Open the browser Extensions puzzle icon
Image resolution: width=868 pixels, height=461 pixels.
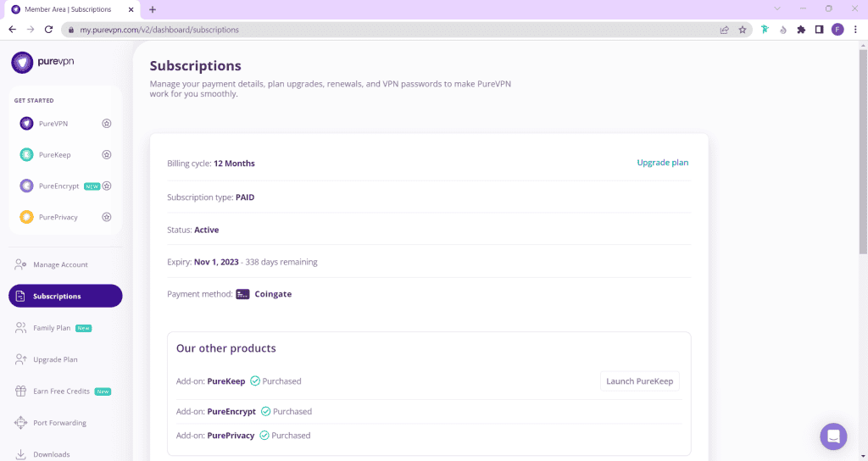pos(801,30)
